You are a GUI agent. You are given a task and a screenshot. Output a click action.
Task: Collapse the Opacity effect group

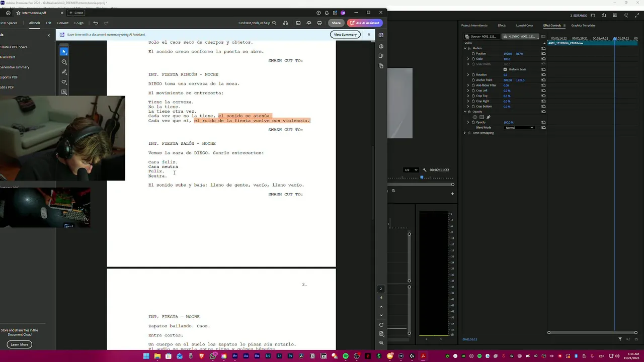pos(465,112)
